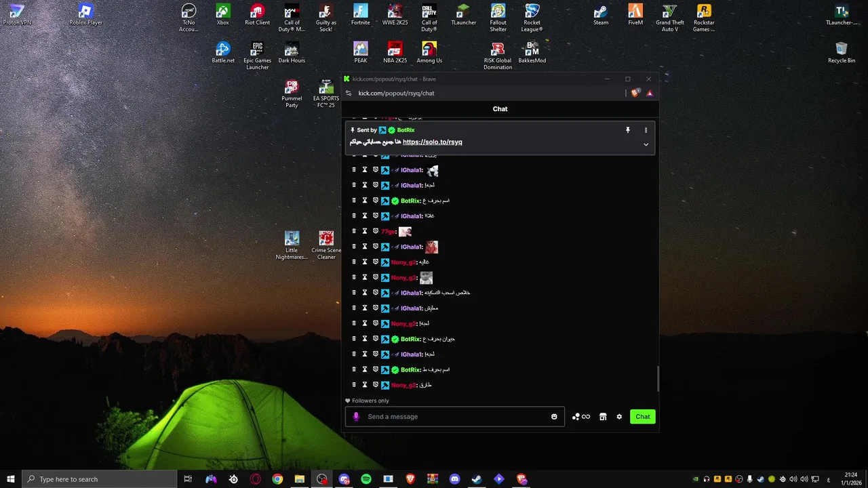Open Google Chrome from the taskbar
868x488 pixels.
click(277, 479)
